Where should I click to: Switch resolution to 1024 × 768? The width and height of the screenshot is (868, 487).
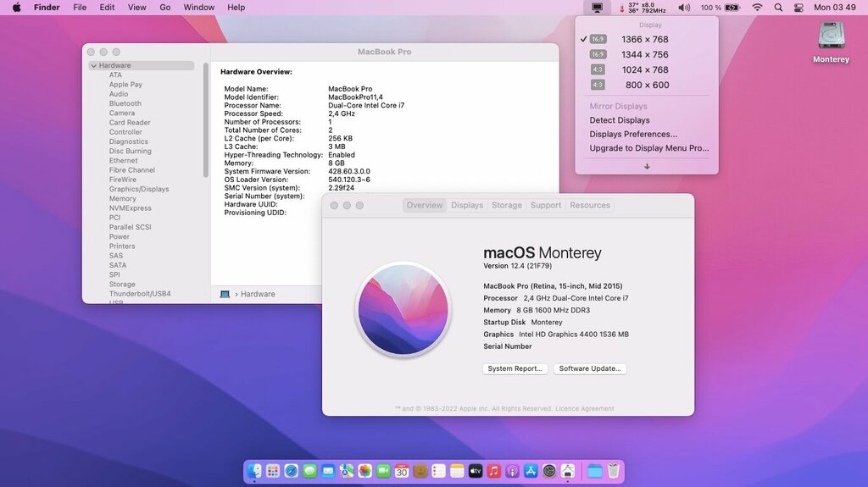click(x=644, y=70)
